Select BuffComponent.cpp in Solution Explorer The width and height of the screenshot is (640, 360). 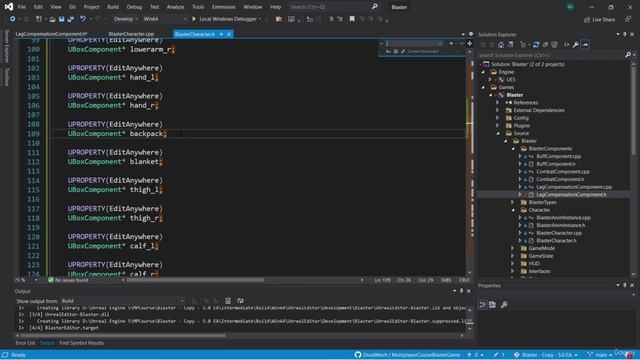[x=558, y=156]
